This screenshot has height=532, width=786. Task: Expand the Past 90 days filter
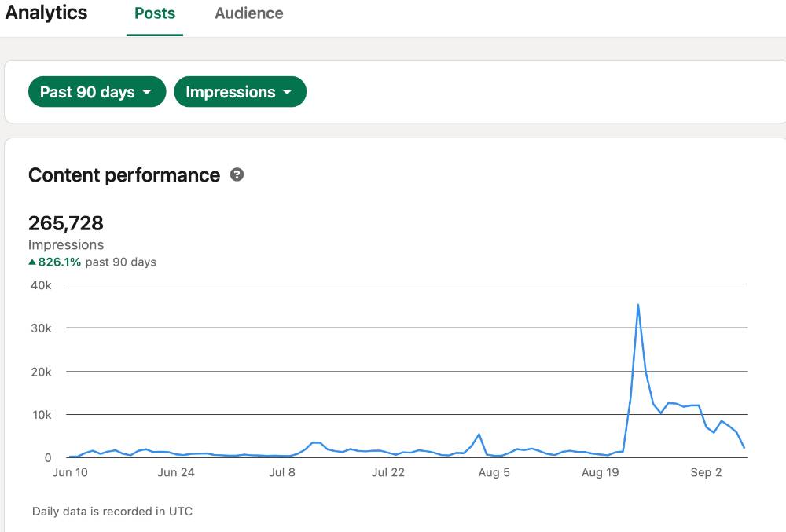97,92
